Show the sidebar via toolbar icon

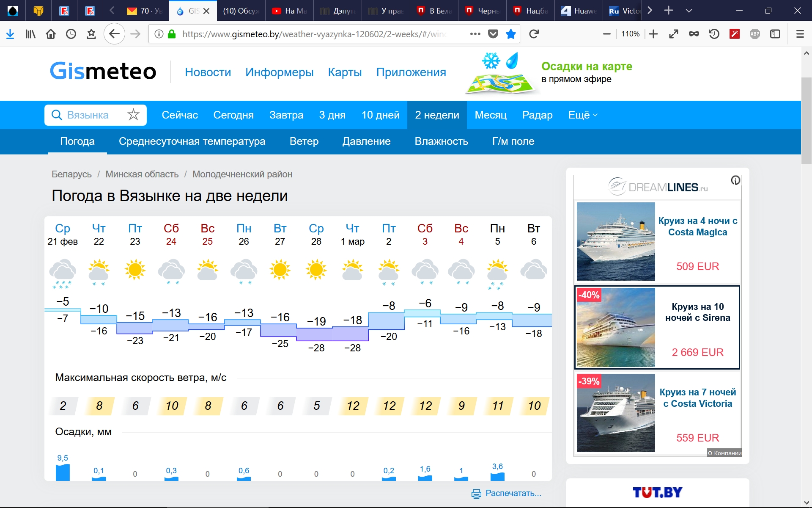click(x=775, y=34)
